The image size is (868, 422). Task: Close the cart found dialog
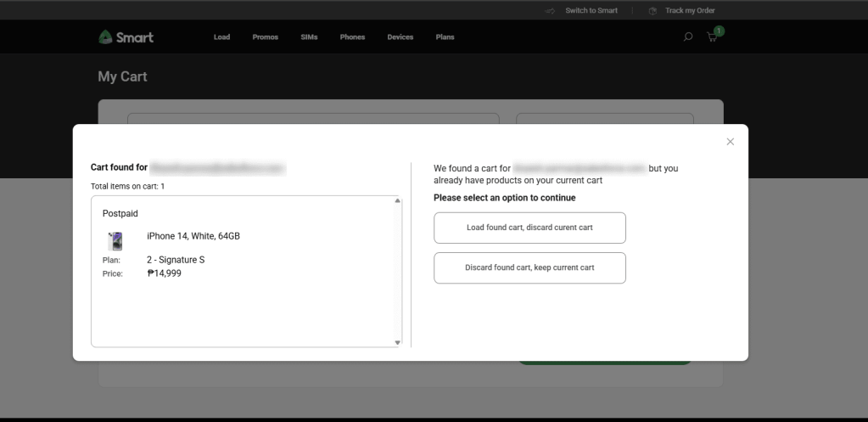tap(730, 142)
